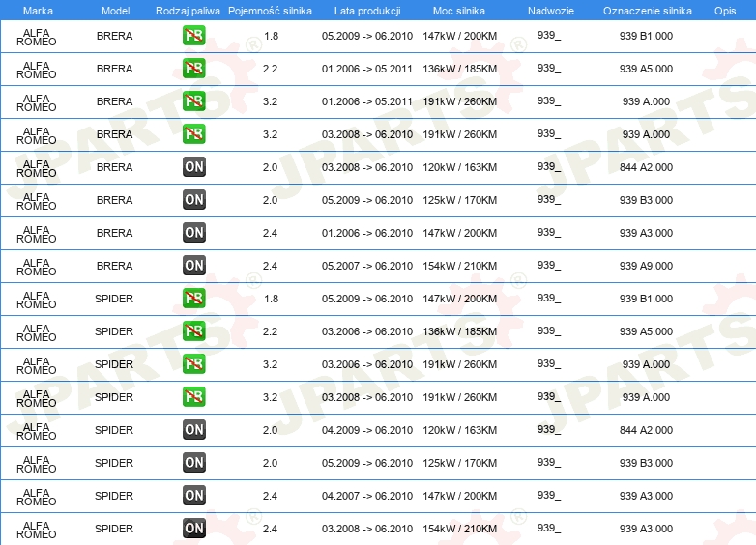Click power 136kW / 185KM in Brera row
The image size is (756, 545).
pyautogui.click(x=459, y=69)
